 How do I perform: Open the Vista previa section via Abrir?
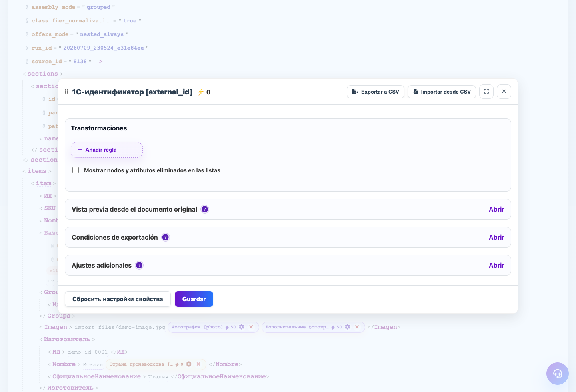pyautogui.click(x=496, y=209)
